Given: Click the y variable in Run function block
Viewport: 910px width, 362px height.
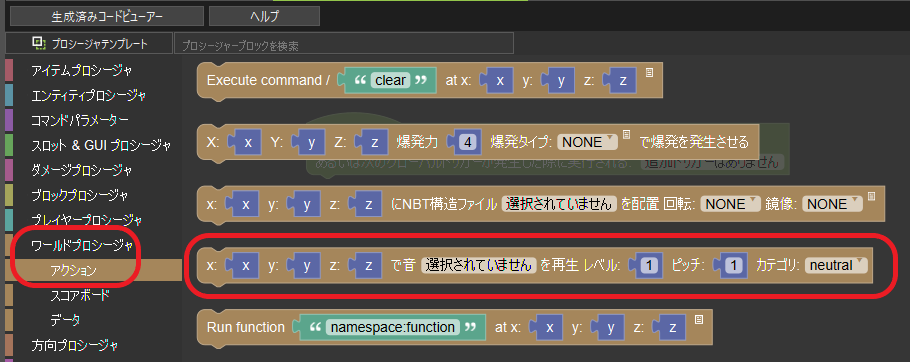Looking at the screenshot, I should coord(611,328).
